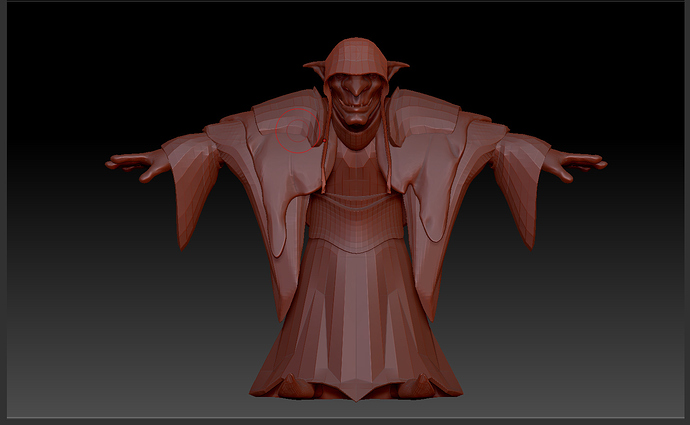Click the pointed ear on the left side
This screenshot has width=690, height=425.
click(x=315, y=68)
